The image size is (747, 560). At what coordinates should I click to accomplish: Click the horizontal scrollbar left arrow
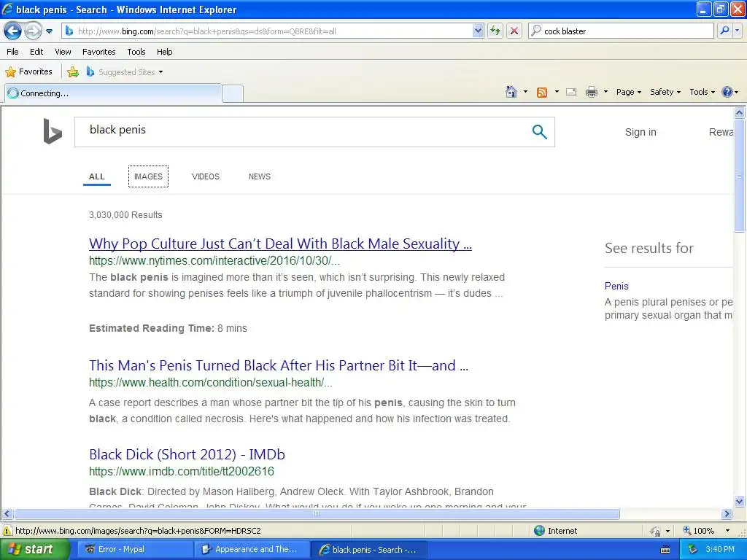tap(7, 514)
